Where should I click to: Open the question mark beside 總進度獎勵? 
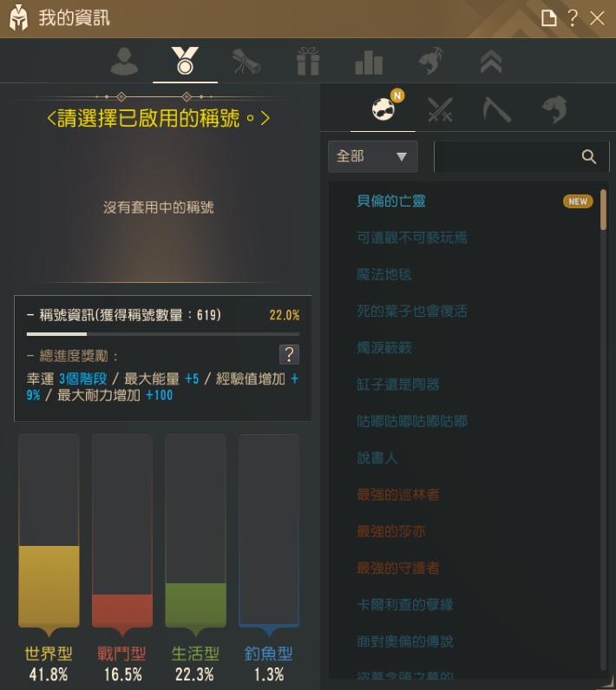point(289,354)
